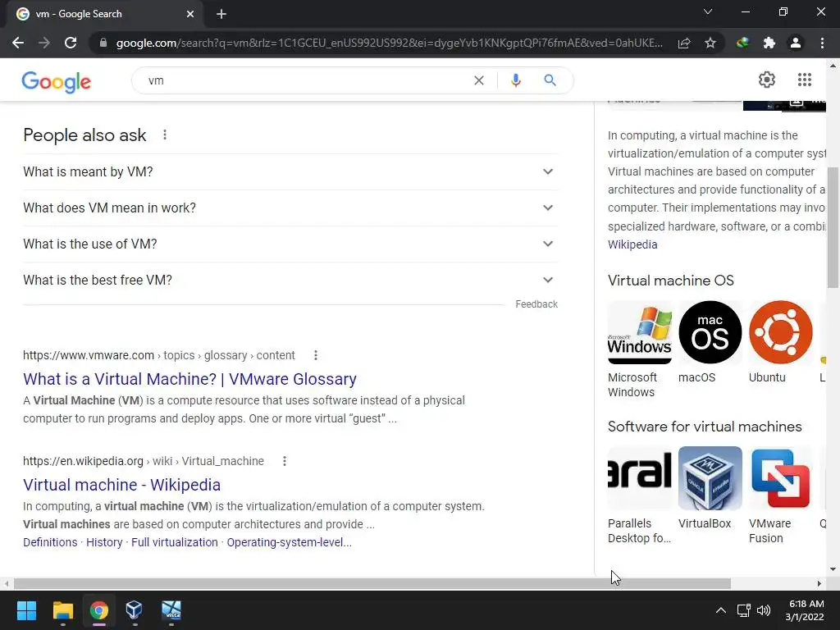
Task: Start a voice search with the microphone
Action: [x=516, y=80]
